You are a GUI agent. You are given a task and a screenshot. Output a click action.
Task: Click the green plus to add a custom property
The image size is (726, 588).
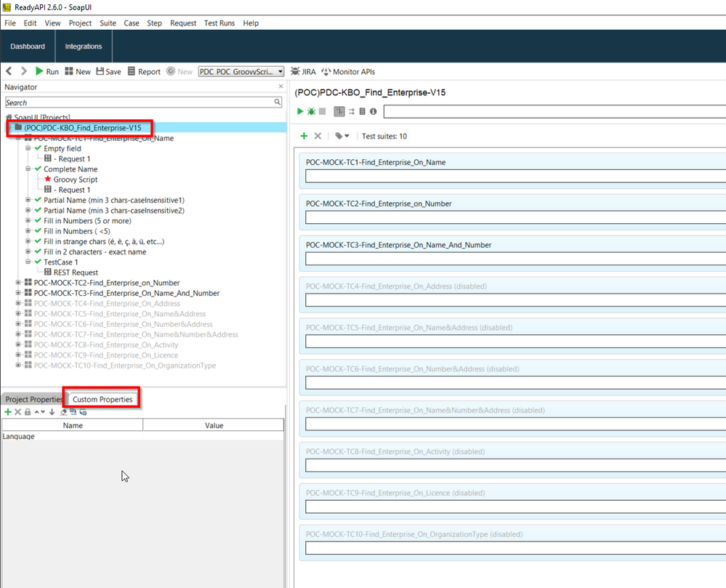point(8,412)
